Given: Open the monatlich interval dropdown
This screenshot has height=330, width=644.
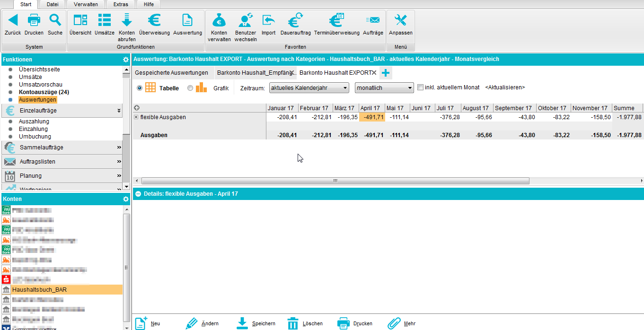Looking at the screenshot, I should pyautogui.click(x=385, y=88).
